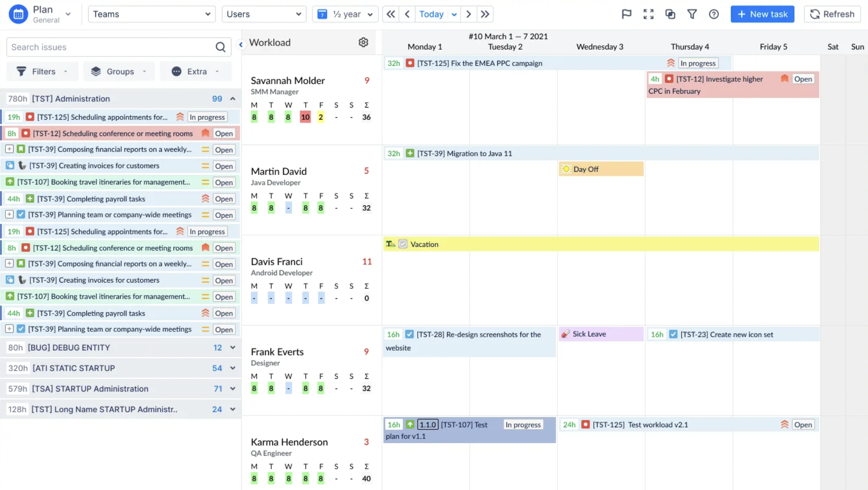Collapse the TST Administration section
This screenshot has width=868, height=490.
click(232, 99)
